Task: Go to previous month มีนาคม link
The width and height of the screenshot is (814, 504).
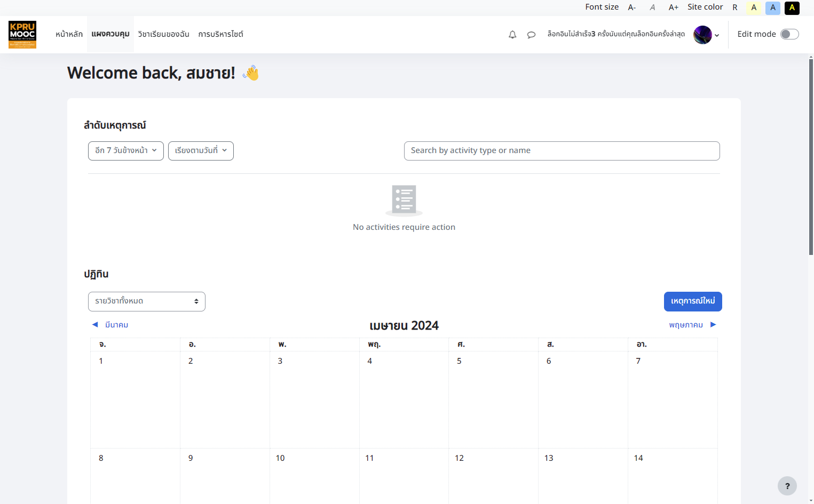Action: tap(116, 325)
